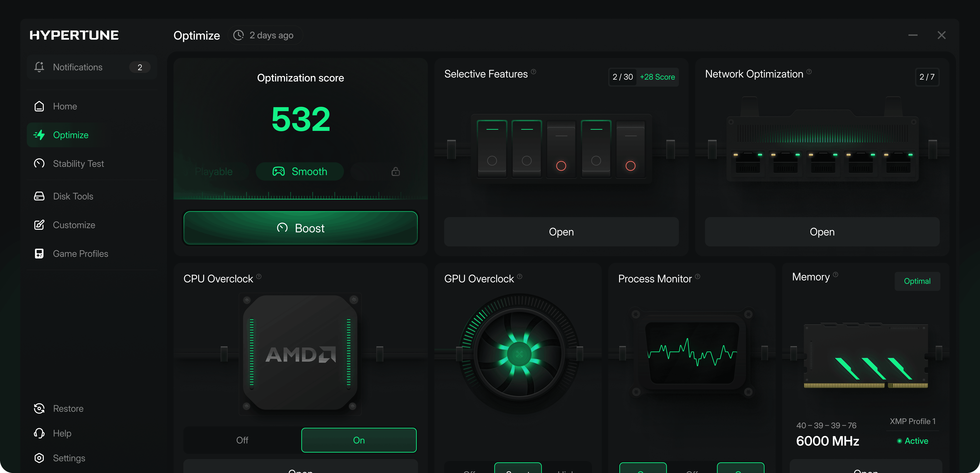Click the Optimal memory status badge
The width and height of the screenshot is (980, 473).
click(x=917, y=281)
